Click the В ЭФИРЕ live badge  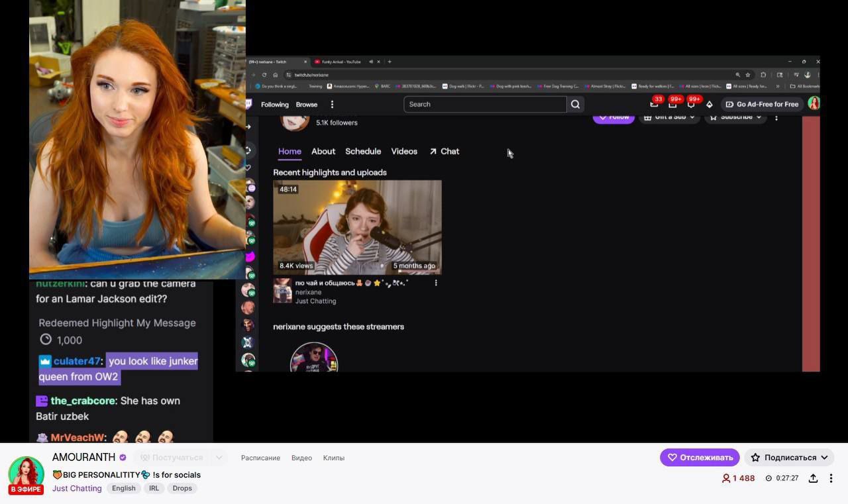pyautogui.click(x=26, y=489)
